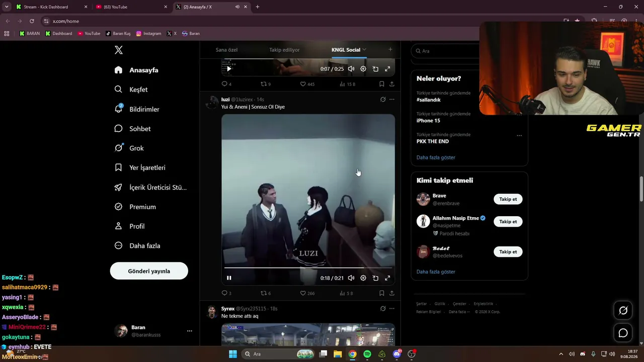The image size is (644, 362).
Task: Open Discord from the taskbar
Action: tap(396, 354)
